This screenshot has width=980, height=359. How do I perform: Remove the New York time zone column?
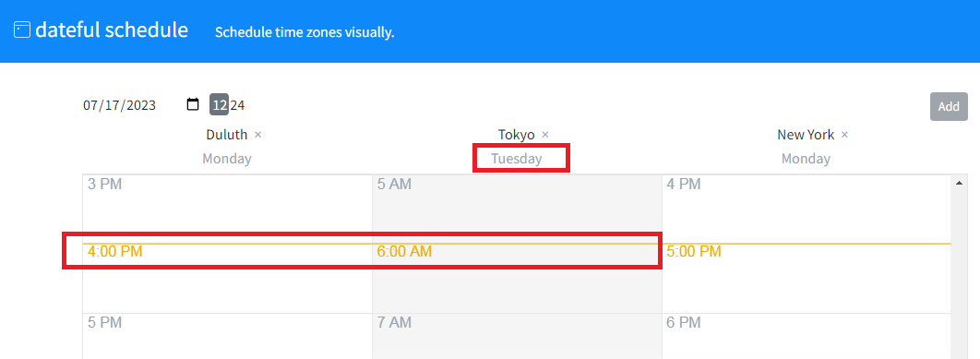click(844, 135)
